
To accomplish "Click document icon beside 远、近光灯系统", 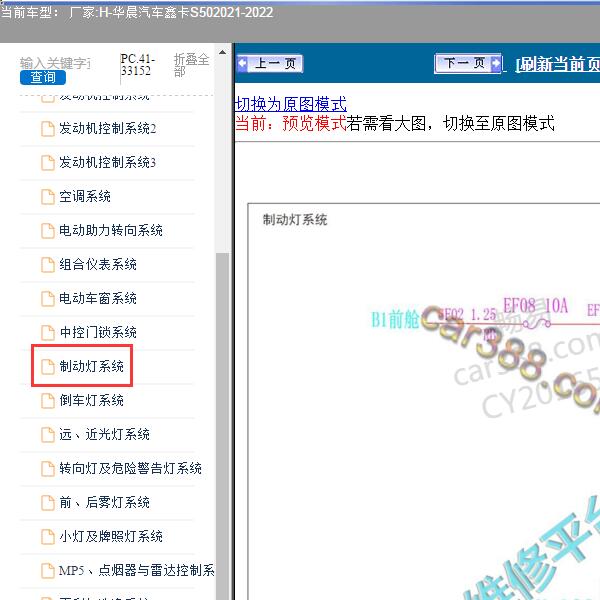I will [x=48, y=434].
